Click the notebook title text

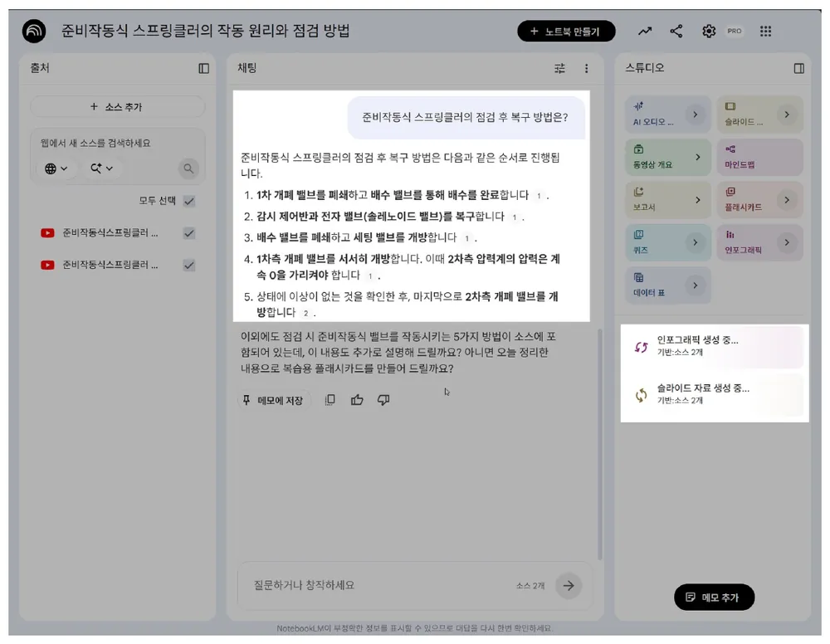[205, 31]
